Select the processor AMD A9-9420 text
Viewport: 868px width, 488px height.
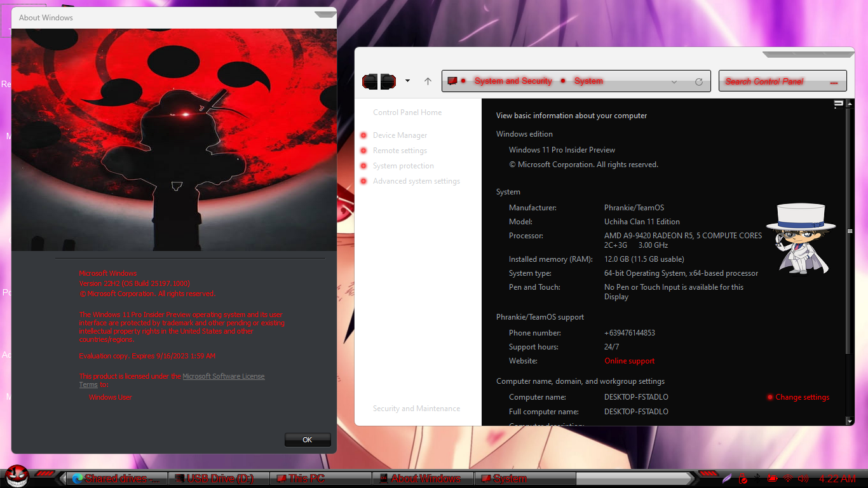click(x=683, y=240)
